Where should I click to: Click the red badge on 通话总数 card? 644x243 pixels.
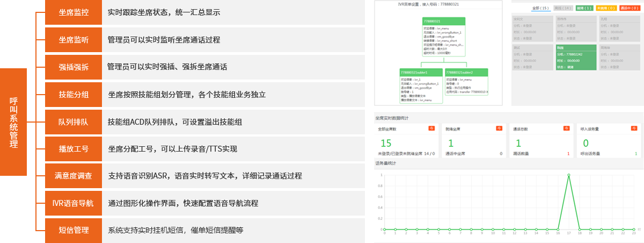click(x=566, y=128)
